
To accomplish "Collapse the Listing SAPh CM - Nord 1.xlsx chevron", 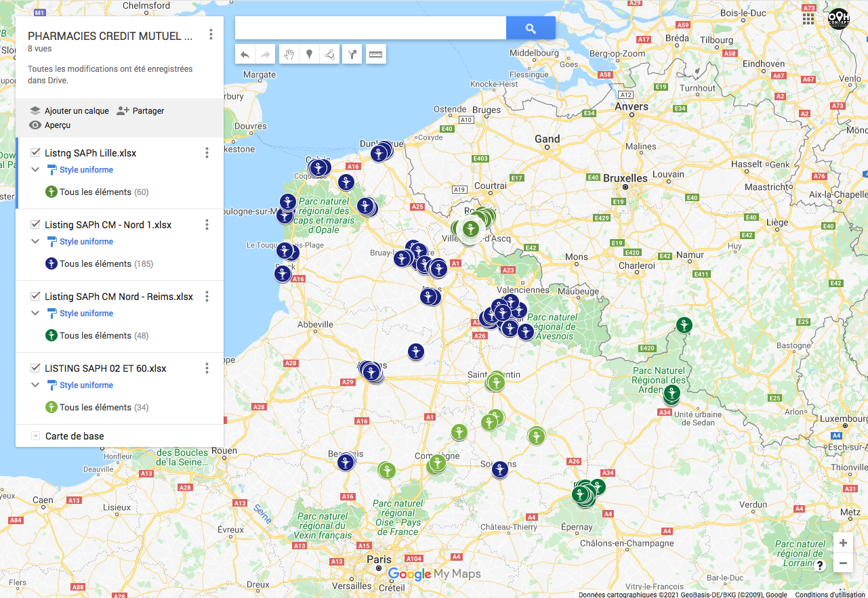I will pos(35,242).
